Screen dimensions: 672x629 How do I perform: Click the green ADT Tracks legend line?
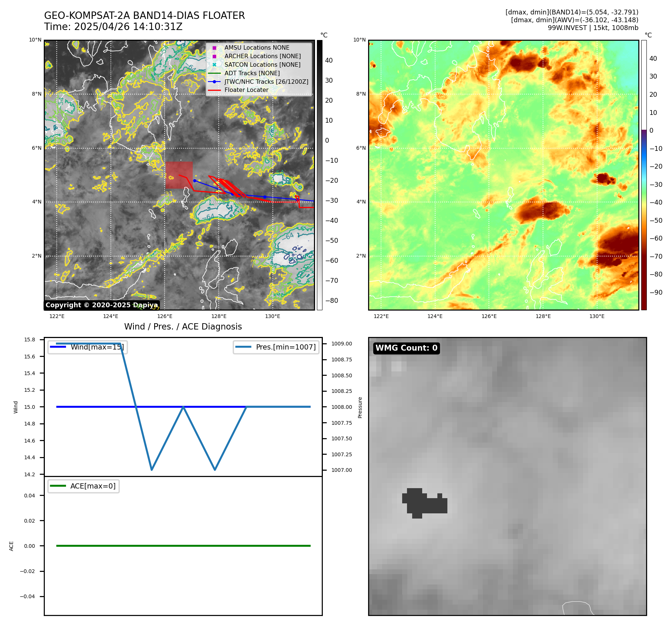[x=214, y=73]
